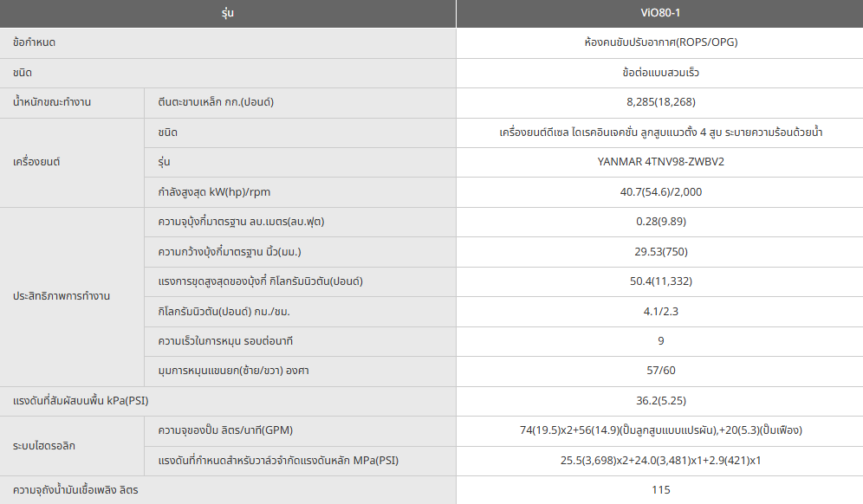The height and width of the screenshot is (504, 863).
Task: Select the ระบบไฮดรอลิก category cell
Action: coord(44,446)
